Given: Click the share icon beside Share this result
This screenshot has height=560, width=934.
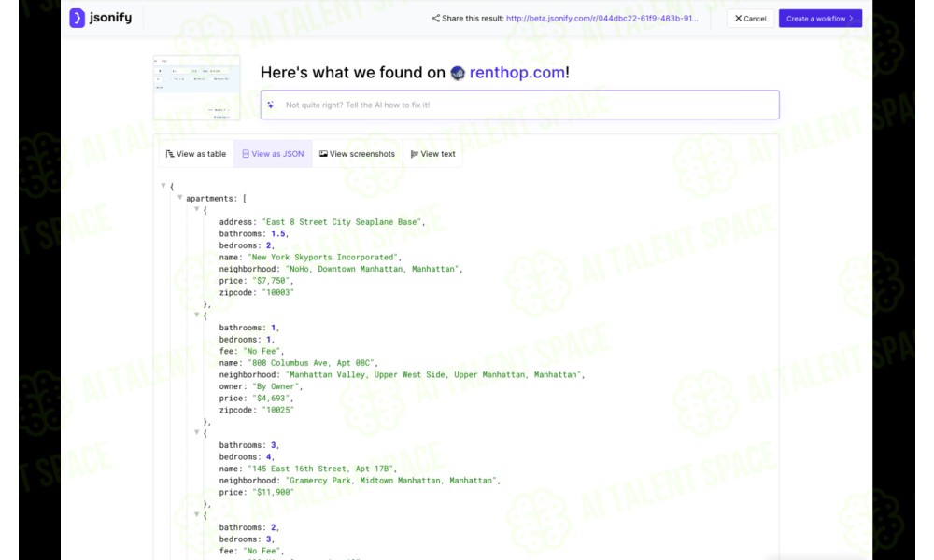Looking at the screenshot, I should 435,19.
